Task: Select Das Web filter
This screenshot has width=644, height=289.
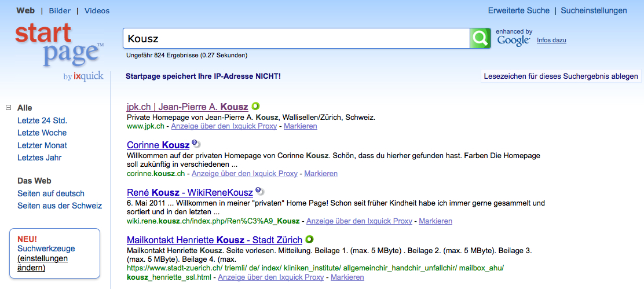Action: point(35,181)
